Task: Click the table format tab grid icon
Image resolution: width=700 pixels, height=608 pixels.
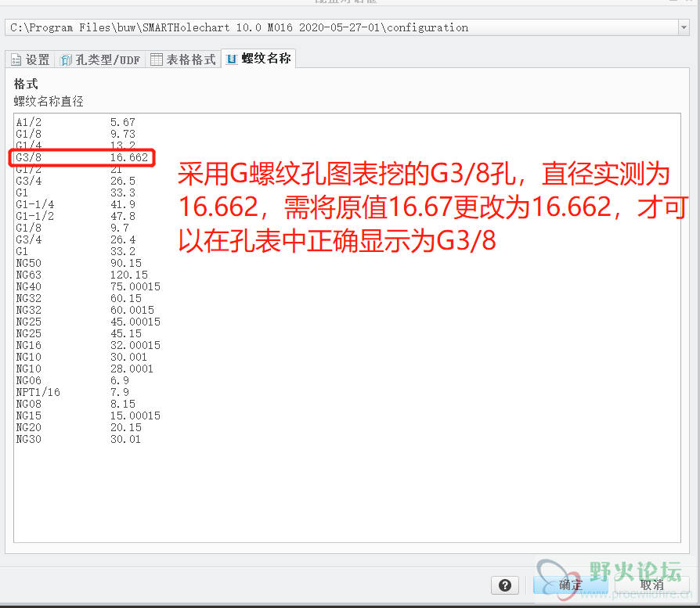Action: (157, 59)
